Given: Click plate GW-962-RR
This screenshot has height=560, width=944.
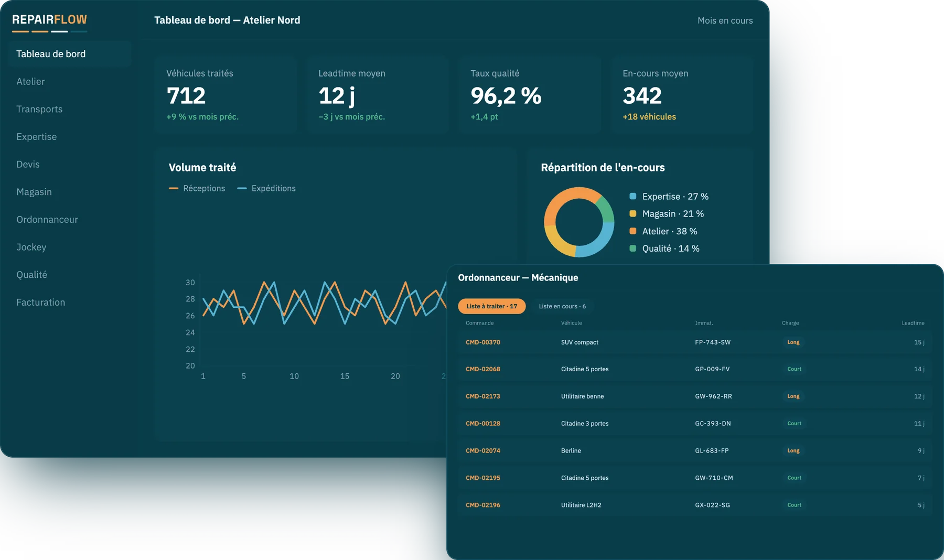Looking at the screenshot, I should [713, 396].
